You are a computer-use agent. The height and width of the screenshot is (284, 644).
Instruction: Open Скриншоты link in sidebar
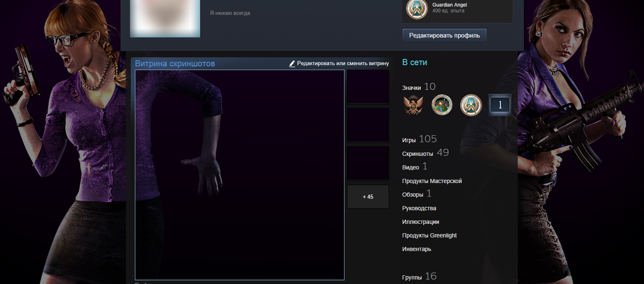(x=418, y=154)
